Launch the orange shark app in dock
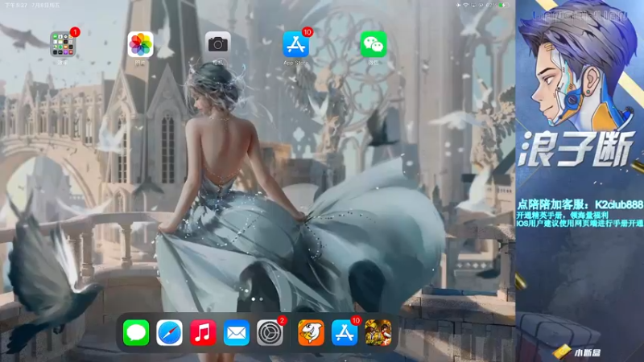 pyautogui.click(x=311, y=333)
